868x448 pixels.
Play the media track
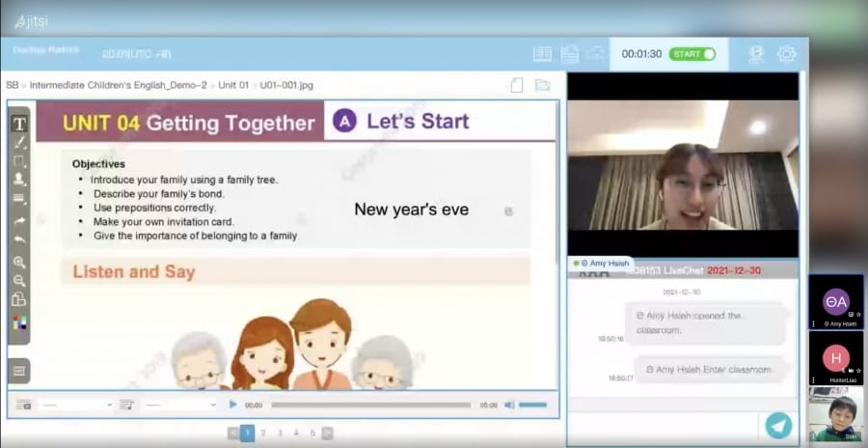[x=233, y=405]
